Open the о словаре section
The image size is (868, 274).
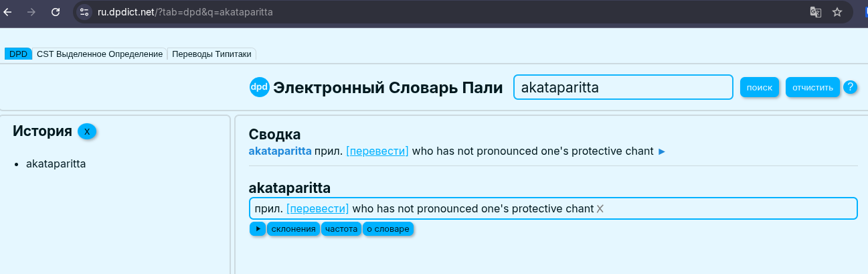pos(387,229)
